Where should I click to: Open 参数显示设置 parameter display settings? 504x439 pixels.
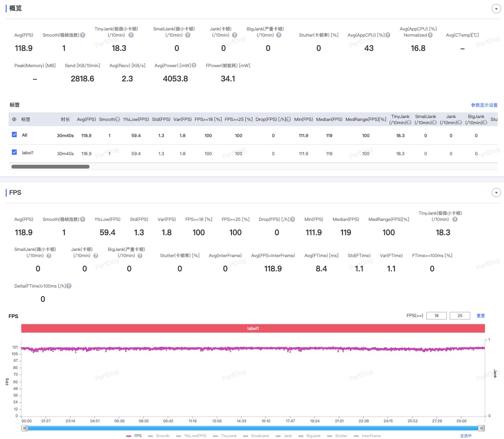(484, 105)
